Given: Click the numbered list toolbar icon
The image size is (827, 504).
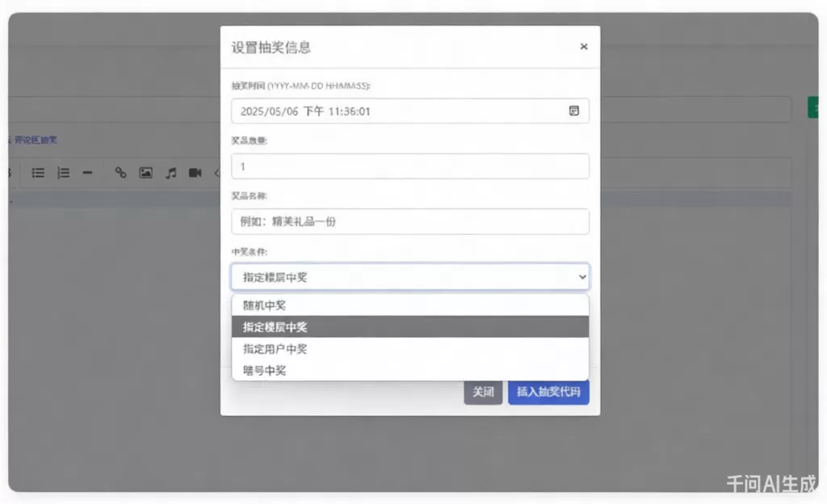Looking at the screenshot, I should 63,173.
